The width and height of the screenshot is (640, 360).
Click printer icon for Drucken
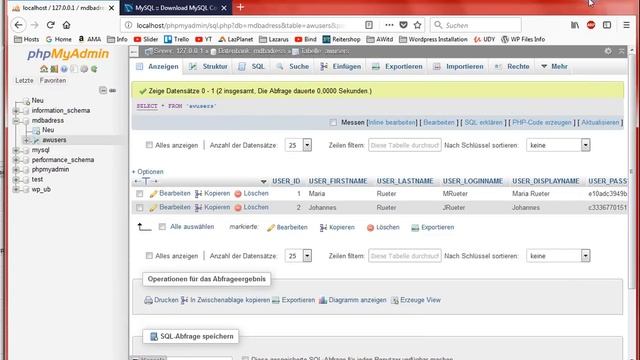(x=148, y=300)
